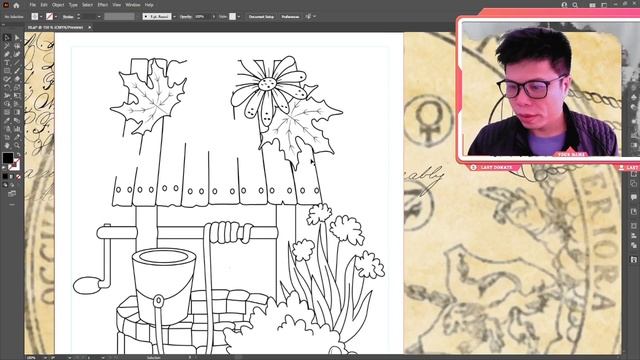Open the Object menu
Screen dimensions: 640x360
click(x=58, y=5)
